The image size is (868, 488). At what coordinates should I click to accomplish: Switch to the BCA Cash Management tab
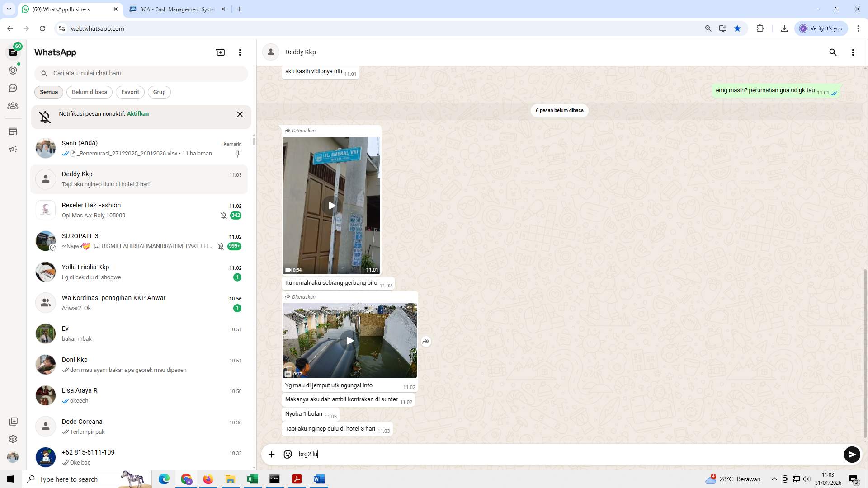(x=172, y=9)
